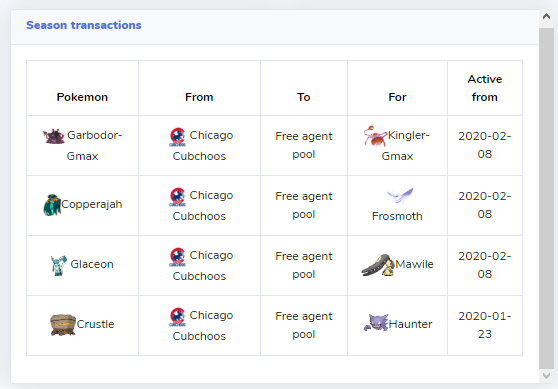Click the scrollbar up arrow
The width and height of the screenshot is (558, 389).
[x=546, y=16]
